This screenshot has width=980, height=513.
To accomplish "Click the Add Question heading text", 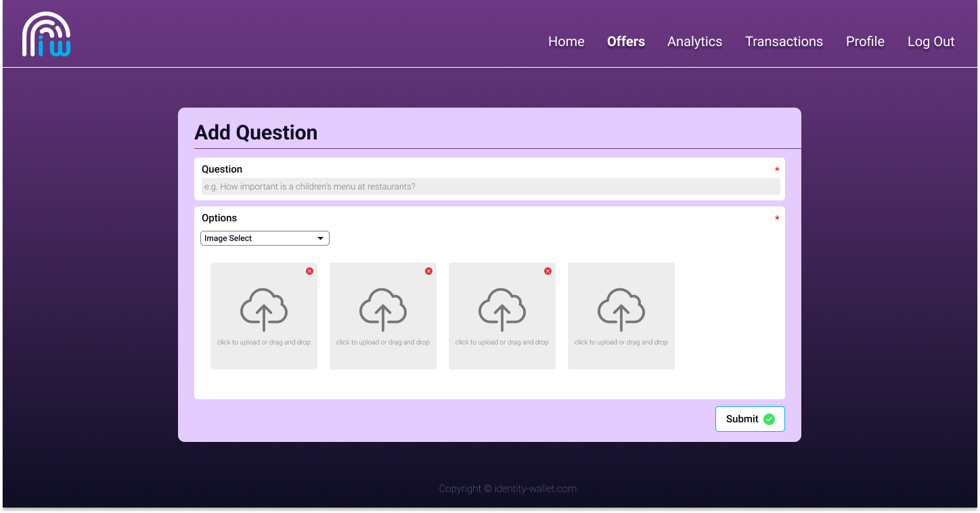I will pos(256,132).
